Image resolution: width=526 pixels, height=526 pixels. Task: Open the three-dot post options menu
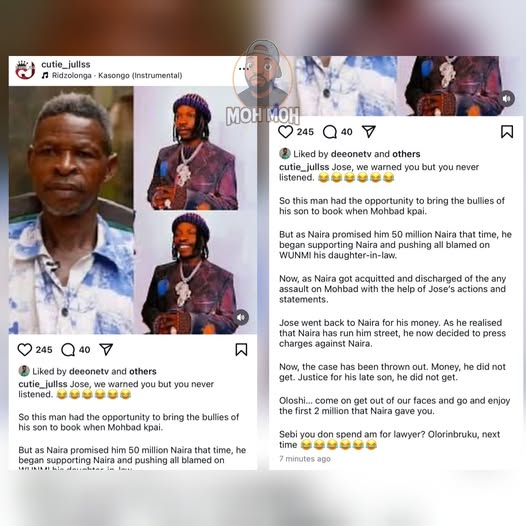[x=244, y=69]
